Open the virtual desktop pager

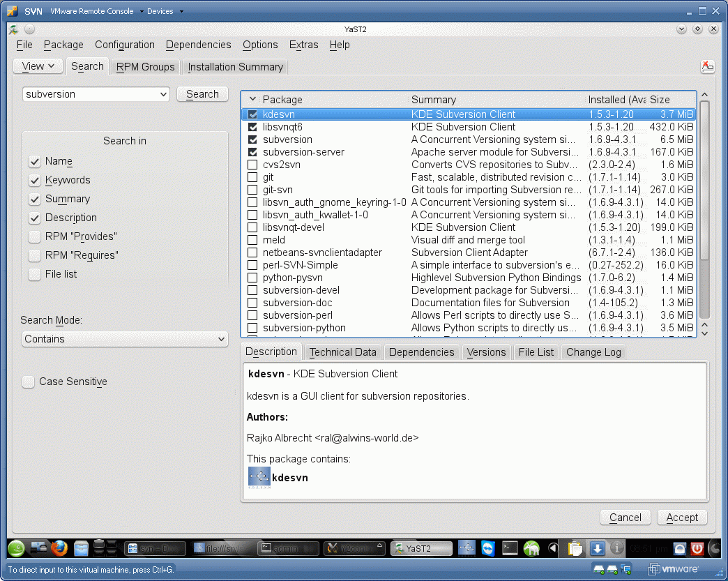point(105,548)
